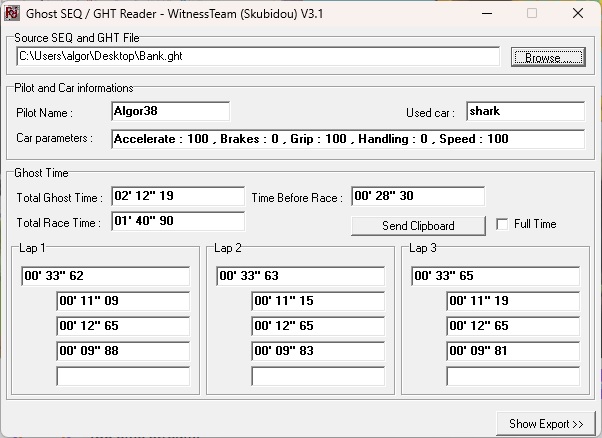Click the Used car label
This screenshot has width=602, height=438.
430,113
